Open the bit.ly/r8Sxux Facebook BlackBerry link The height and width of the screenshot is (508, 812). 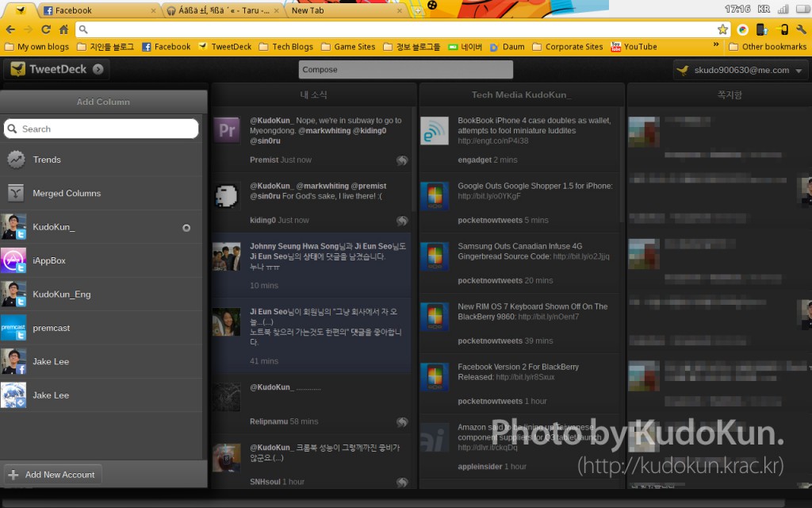click(x=525, y=377)
